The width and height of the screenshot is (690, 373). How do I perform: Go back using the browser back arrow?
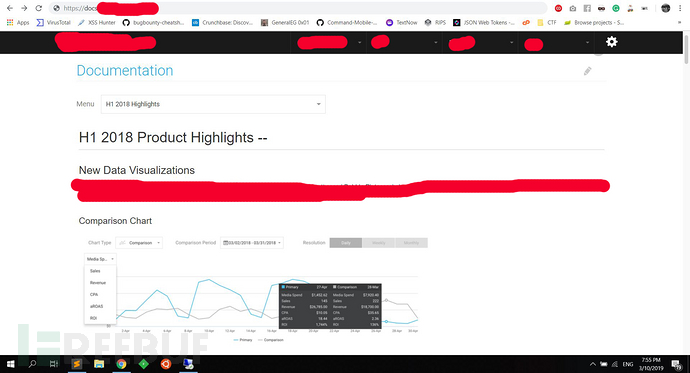(10, 8)
